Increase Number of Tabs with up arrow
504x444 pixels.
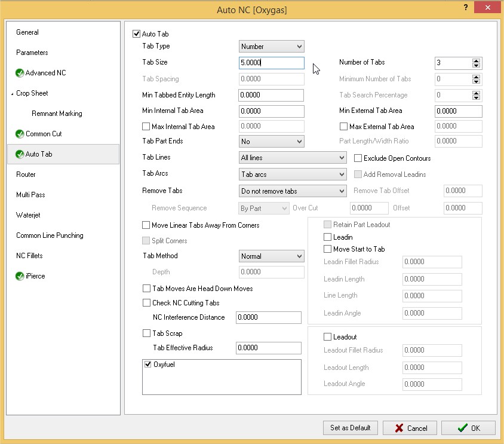pos(476,60)
